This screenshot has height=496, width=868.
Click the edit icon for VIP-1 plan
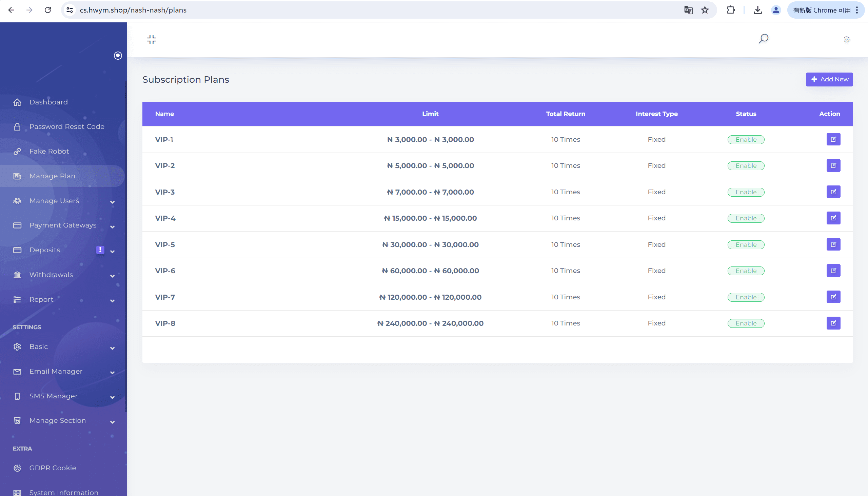[x=833, y=139]
